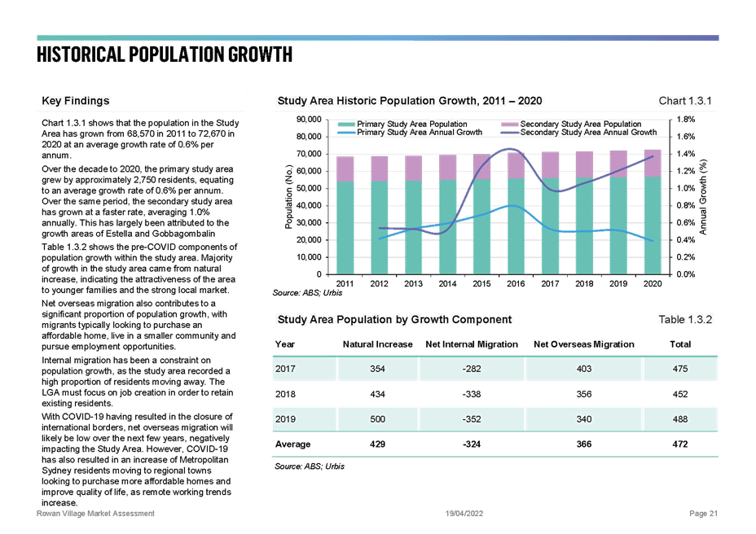756x534 pixels.
Task: Click the footer date '19/04/2022'
Action: pyautogui.click(x=464, y=514)
